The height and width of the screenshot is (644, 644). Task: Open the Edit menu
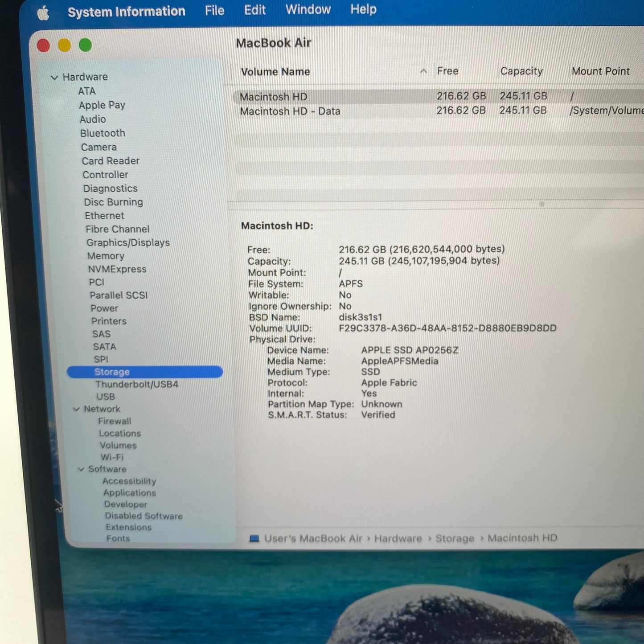tap(255, 10)
